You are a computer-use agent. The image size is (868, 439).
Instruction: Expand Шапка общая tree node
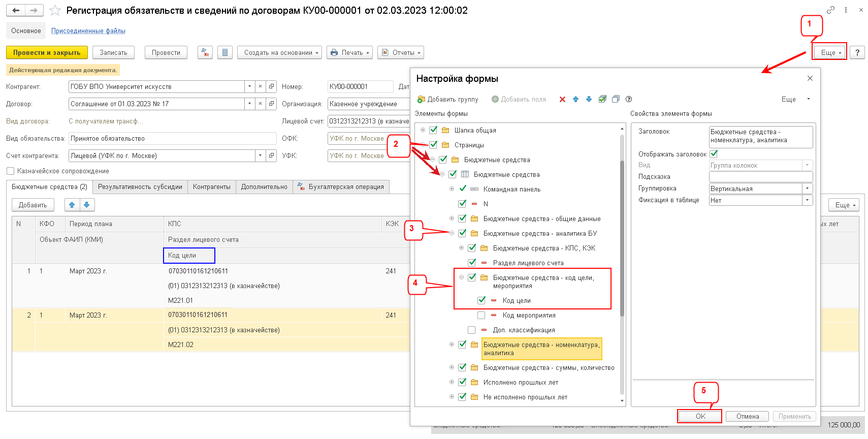click(423, 130)
